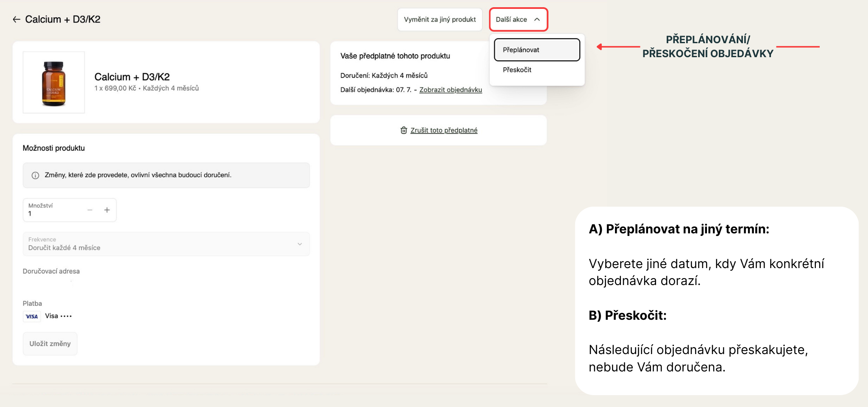Screen dimensions: 868x407
Task: Click the Calcium + D3/K2 product name heading
Action: [x=132, y=77]
